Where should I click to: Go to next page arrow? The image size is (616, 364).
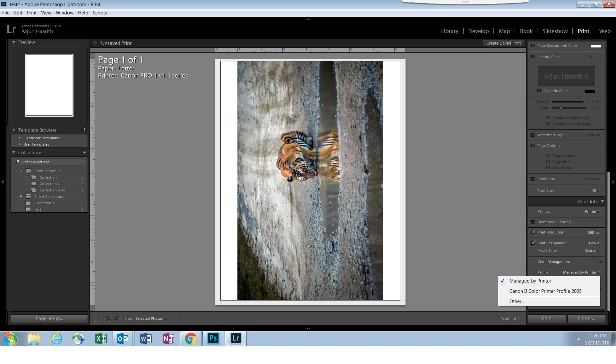click(117, 318)
